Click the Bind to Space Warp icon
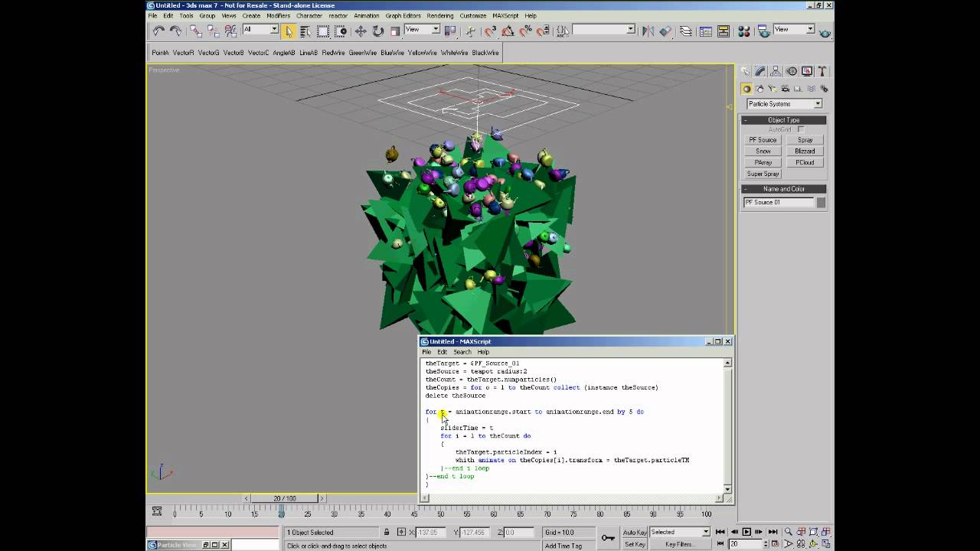980x551 pixels. tap(230, 31)
